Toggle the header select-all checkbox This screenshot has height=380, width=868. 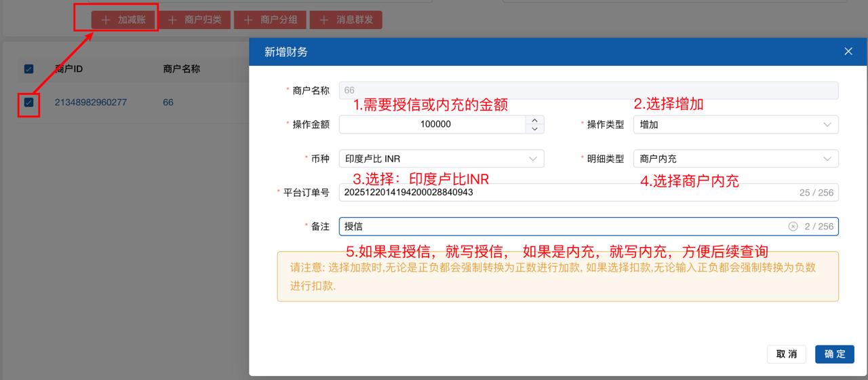[28, 69]
